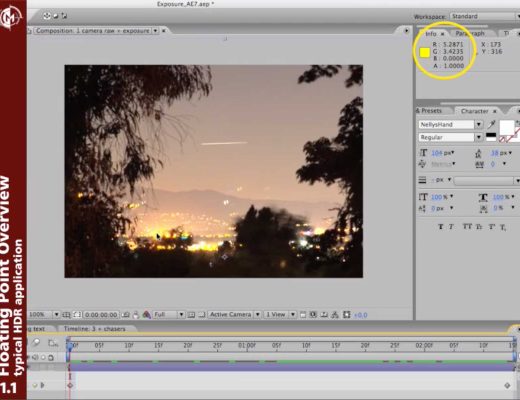Click the purple layer duration bar

pos(292,367)
